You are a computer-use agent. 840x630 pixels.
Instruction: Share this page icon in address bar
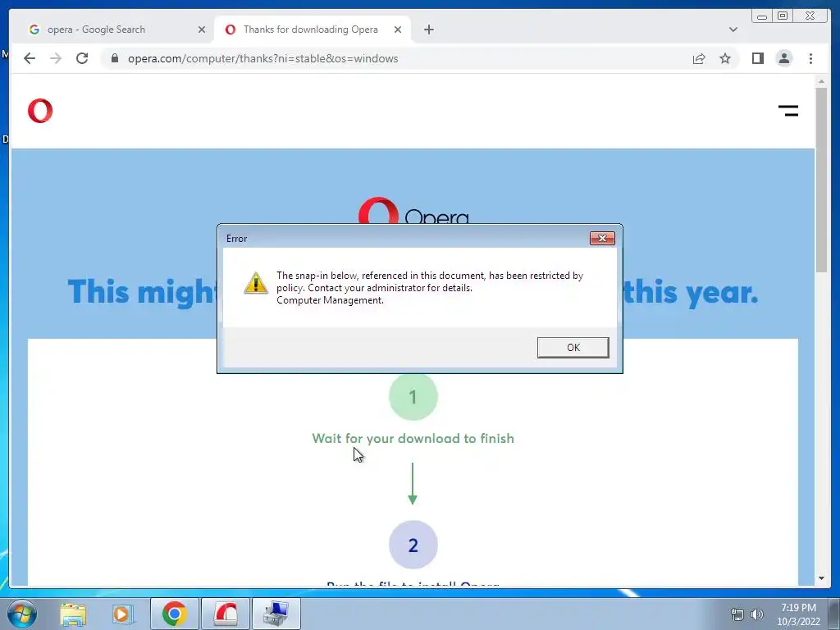[x=699, y=58]
